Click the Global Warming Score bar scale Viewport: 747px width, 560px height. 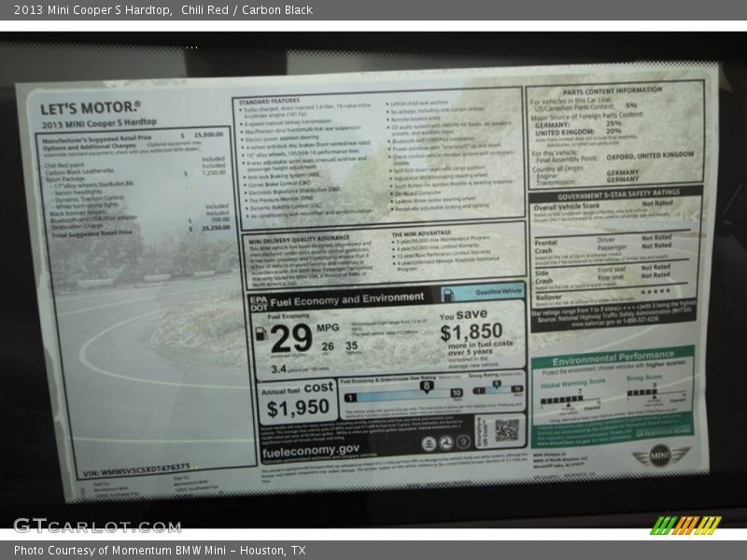[x=571, y=400]
